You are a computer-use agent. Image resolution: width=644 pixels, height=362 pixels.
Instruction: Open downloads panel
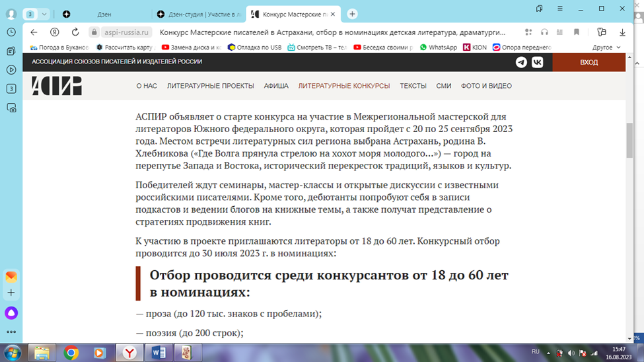pos(622,32)
